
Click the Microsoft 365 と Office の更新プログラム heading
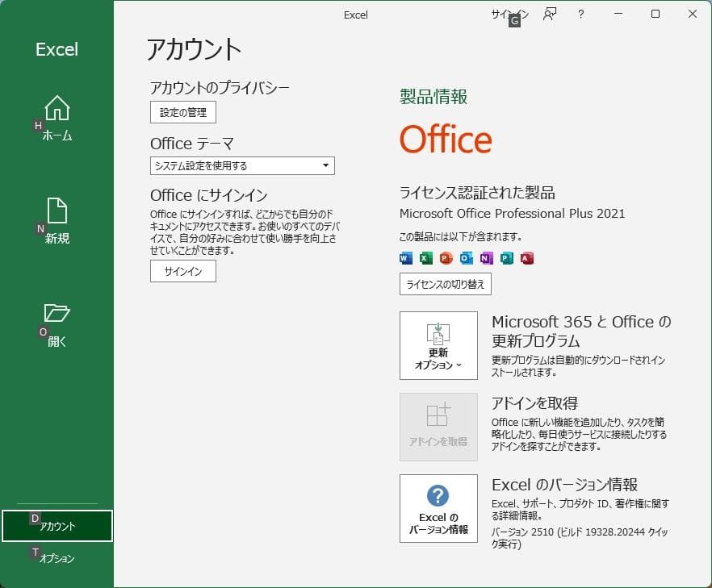[581, 331]
